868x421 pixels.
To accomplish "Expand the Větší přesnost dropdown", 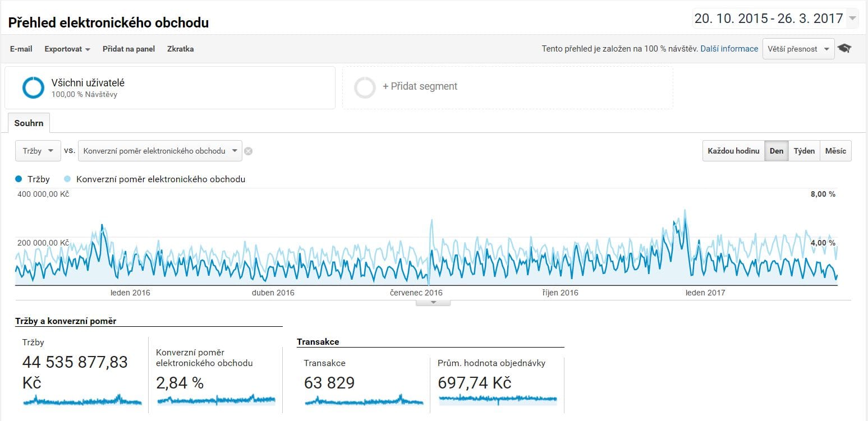I will [x=798, y=49].
